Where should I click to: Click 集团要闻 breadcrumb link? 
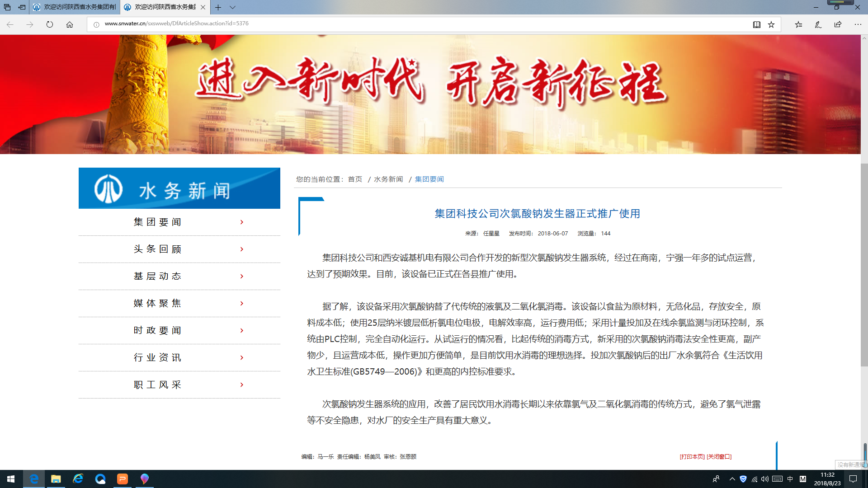[x=429, y=179]
